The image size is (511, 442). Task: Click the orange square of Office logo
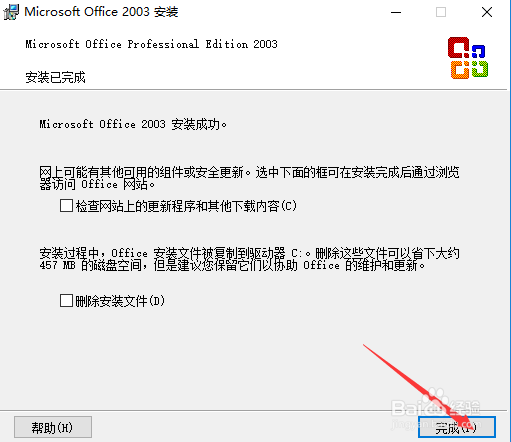[460, 70]
